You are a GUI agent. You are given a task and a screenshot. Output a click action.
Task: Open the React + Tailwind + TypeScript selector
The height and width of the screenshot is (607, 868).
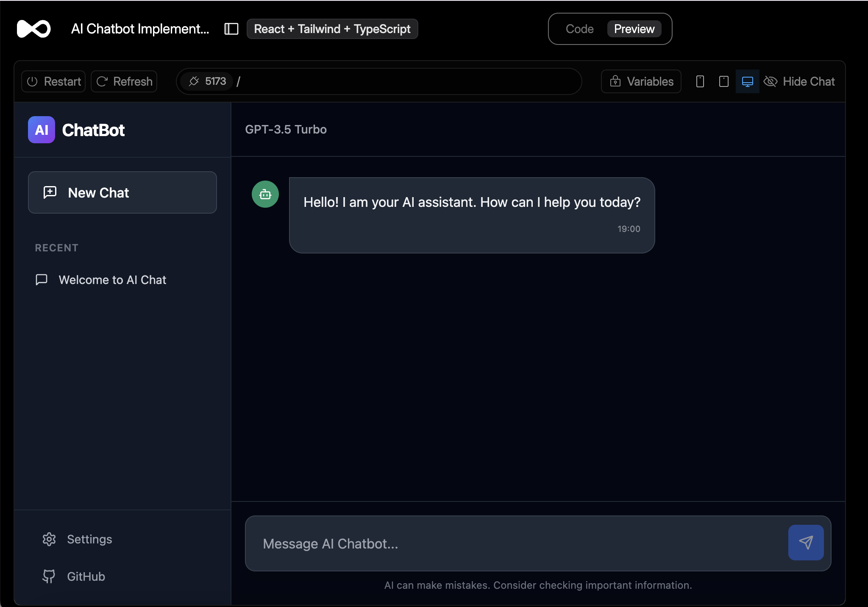coord(332,29)
